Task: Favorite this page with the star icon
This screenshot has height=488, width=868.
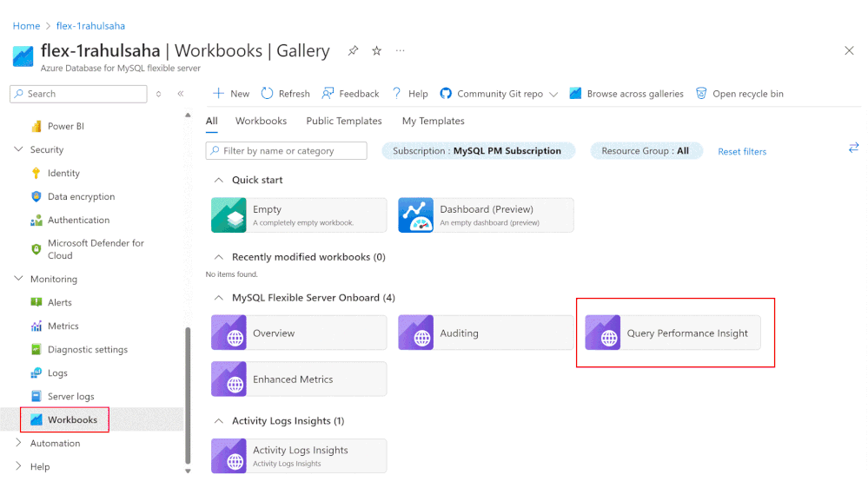Action: click(376, 51)
